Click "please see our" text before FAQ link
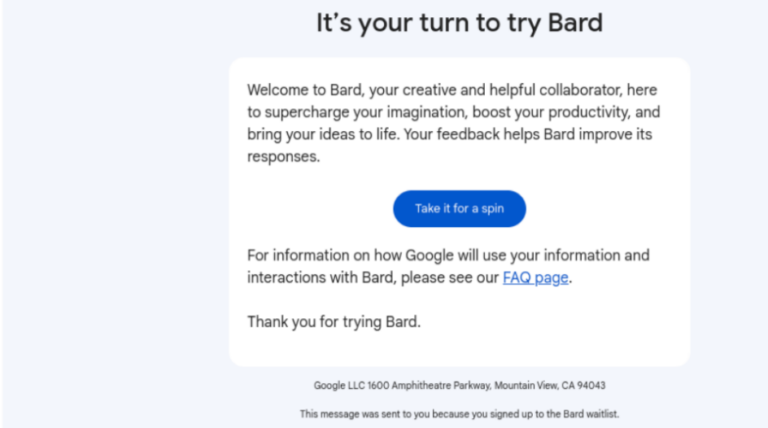 coord(450,278)
